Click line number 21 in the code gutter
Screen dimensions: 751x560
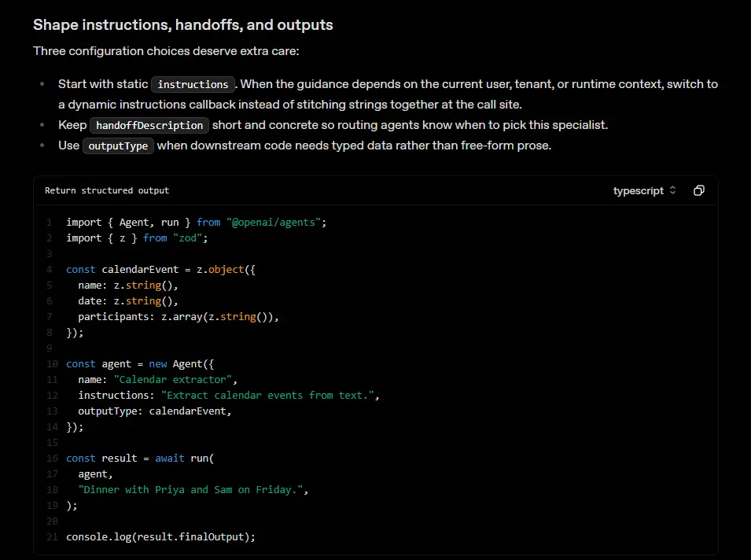[x=52, y=537]
